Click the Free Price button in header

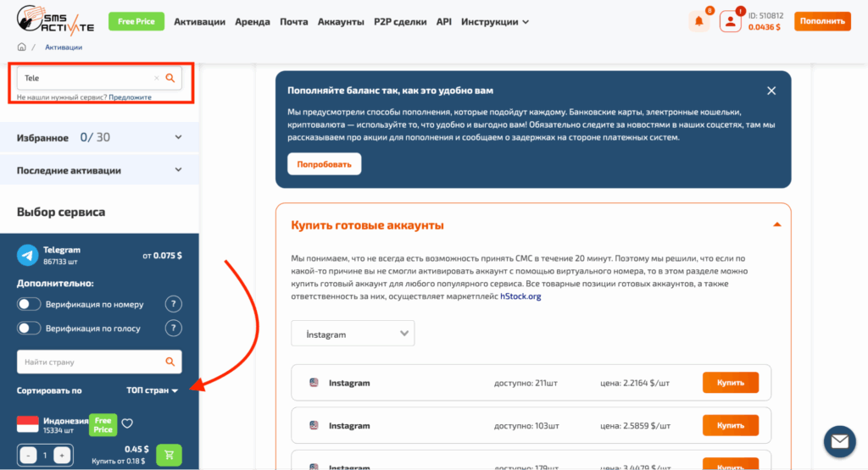click(x=136, y=21)
